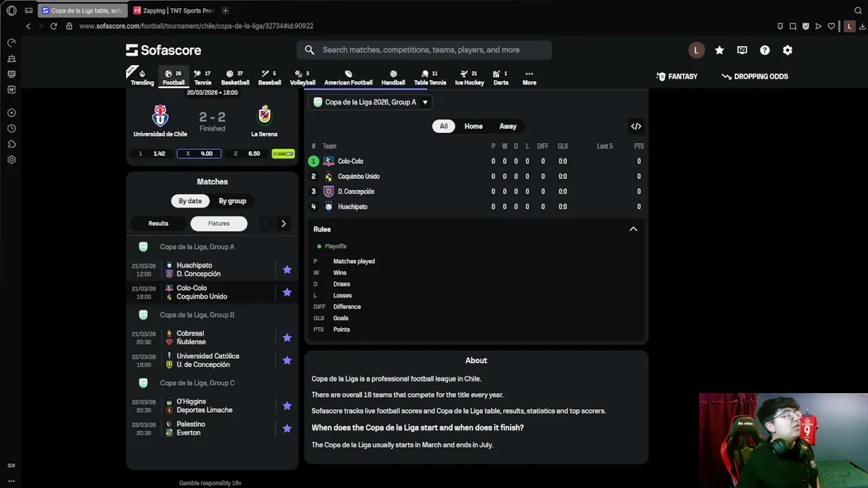The height and width of the screenshot is (488, 868).
Task: Open a new browser tab
Action: 225,10
